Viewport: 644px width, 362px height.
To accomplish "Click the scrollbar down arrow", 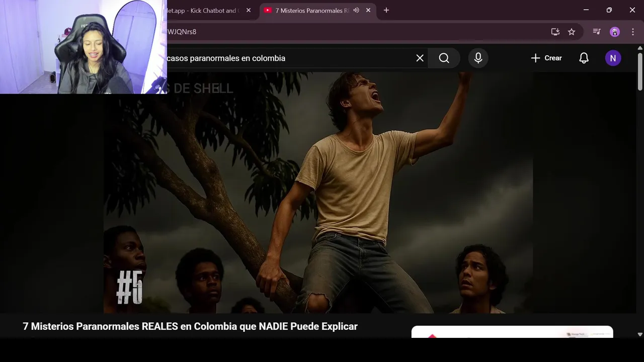I will 640,334.
